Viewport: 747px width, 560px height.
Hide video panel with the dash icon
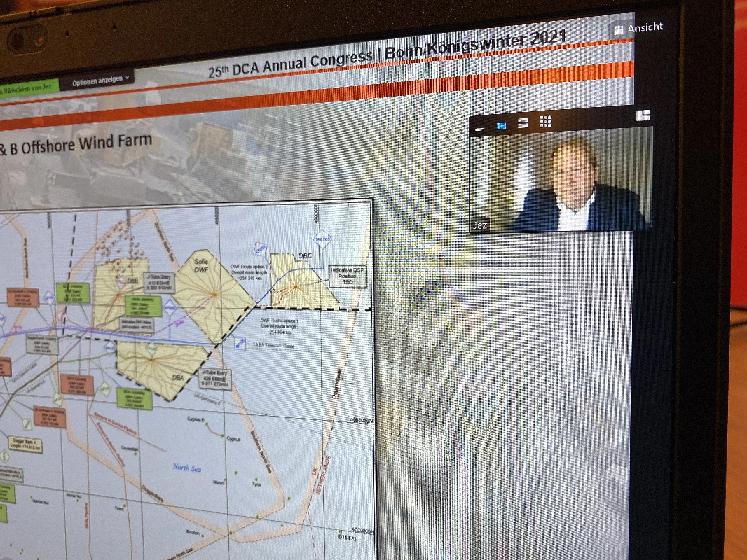point(479,129)
